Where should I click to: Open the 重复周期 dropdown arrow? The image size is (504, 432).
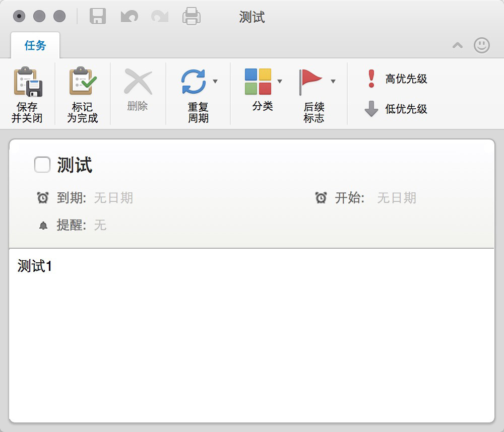click(215, 81)
